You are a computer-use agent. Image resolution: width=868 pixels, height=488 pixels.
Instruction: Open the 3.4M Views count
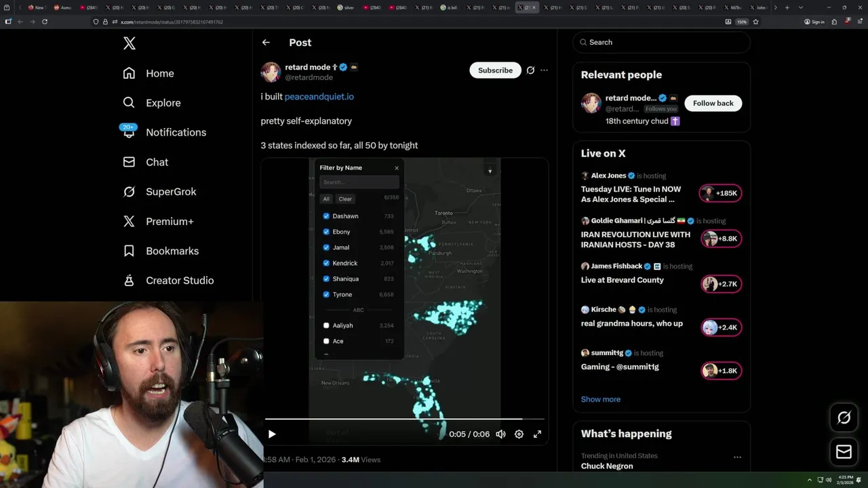[x=361, y=460]
